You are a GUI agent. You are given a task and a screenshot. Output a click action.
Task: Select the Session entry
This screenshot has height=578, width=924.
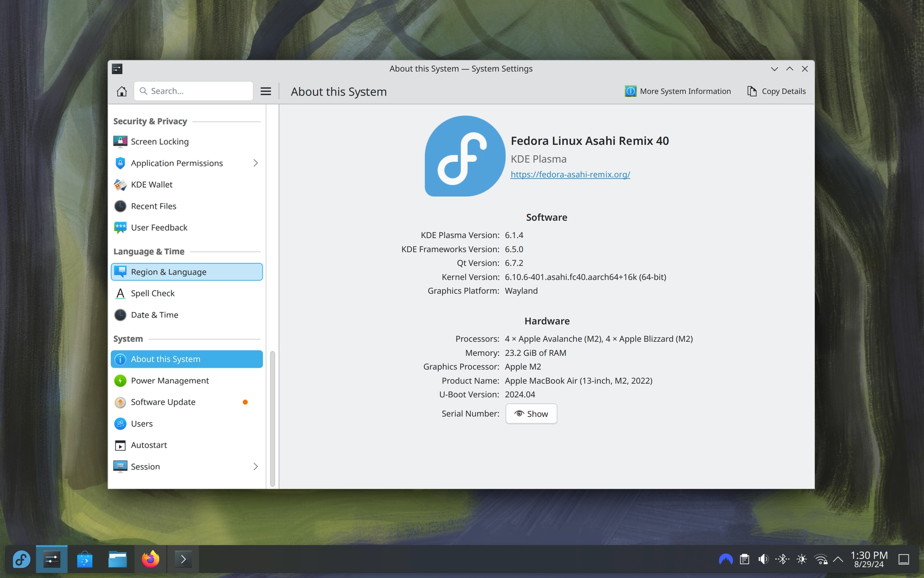point(187,466)
